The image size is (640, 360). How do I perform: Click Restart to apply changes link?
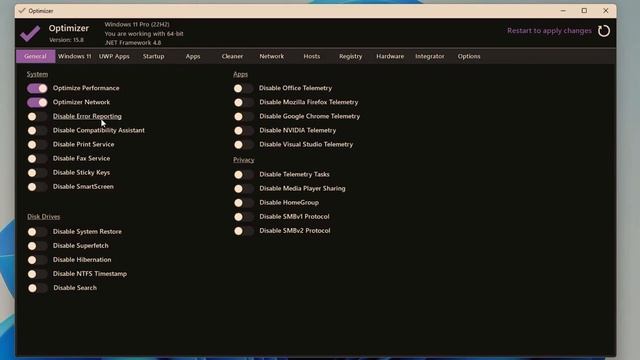(549, 31)
